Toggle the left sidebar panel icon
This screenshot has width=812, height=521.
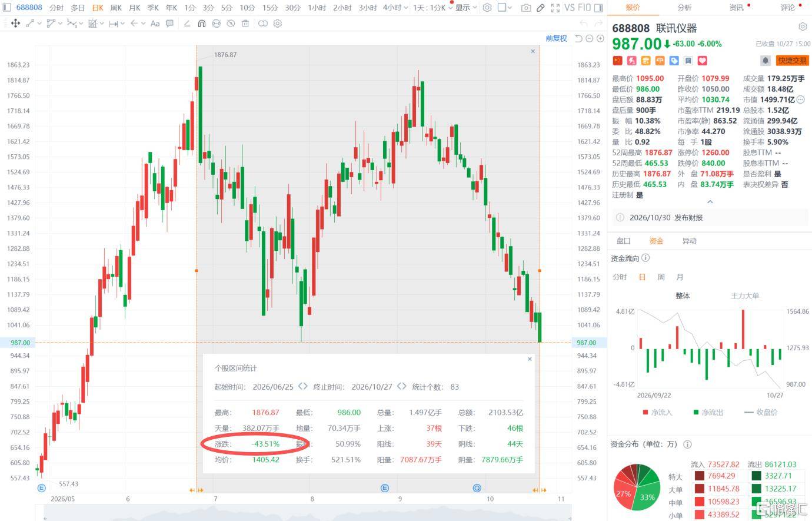[x=7, y=8]
